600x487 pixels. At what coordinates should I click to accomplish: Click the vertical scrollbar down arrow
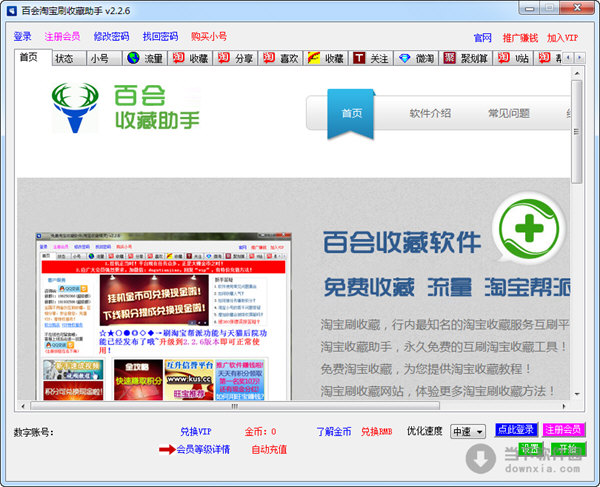coord(577,394)
